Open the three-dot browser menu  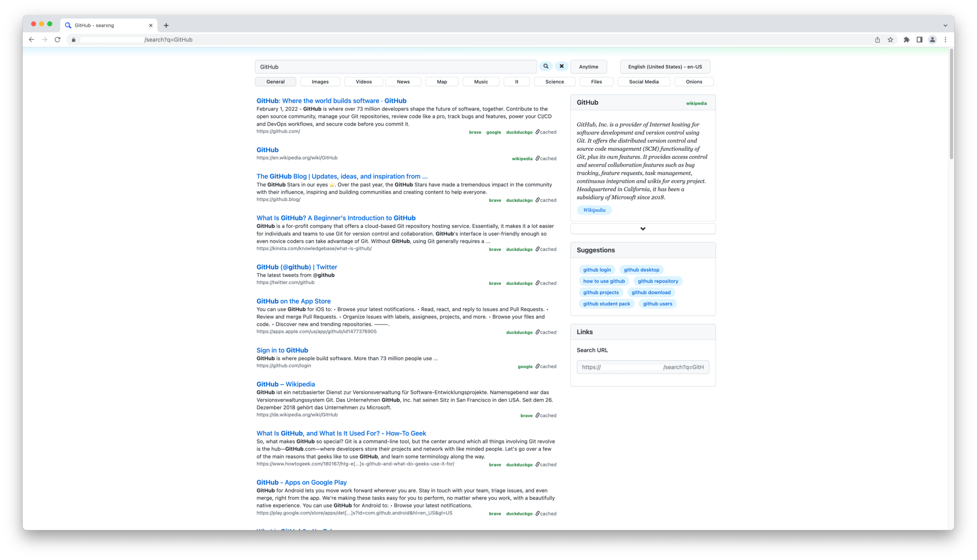(945, 40)
